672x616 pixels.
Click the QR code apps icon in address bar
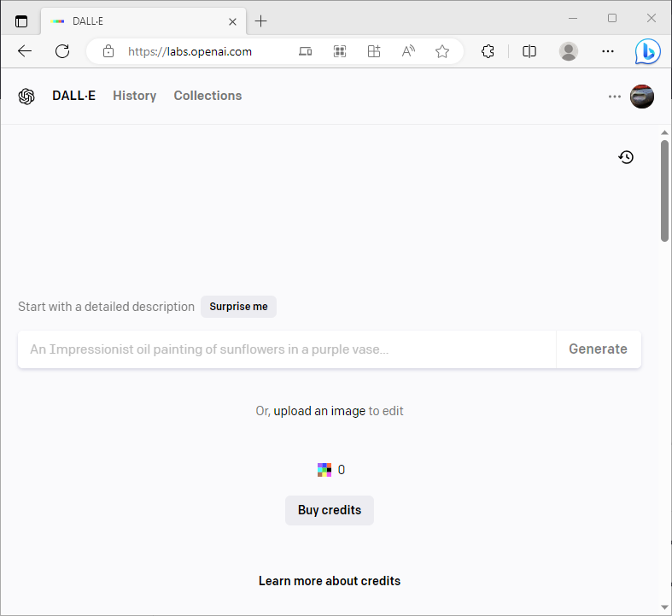340,51
